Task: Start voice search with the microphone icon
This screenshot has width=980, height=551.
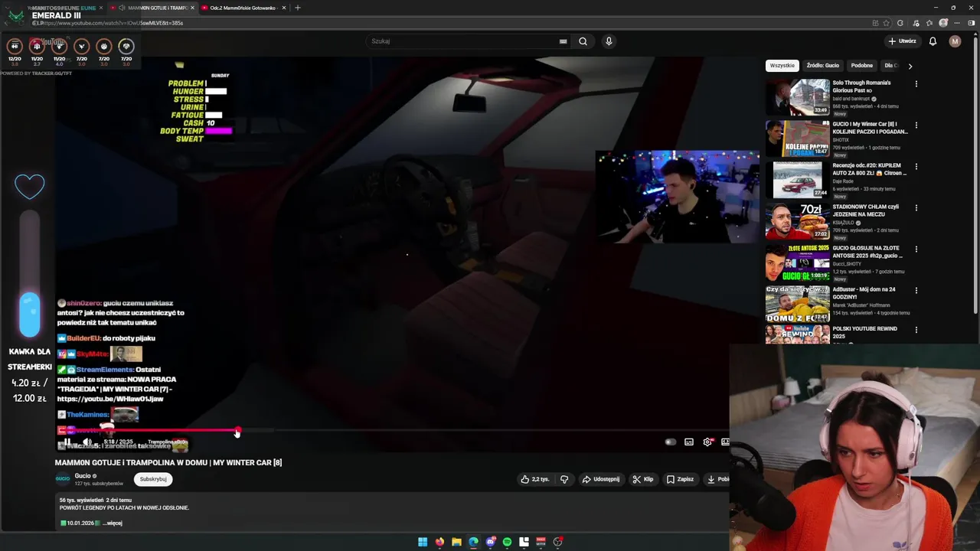Action: coord(609,41)
